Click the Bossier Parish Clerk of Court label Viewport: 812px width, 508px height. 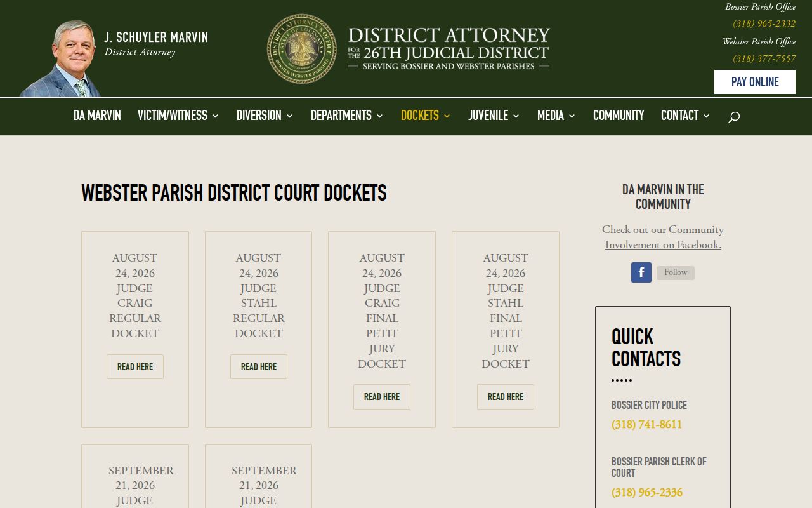(659, 467)
